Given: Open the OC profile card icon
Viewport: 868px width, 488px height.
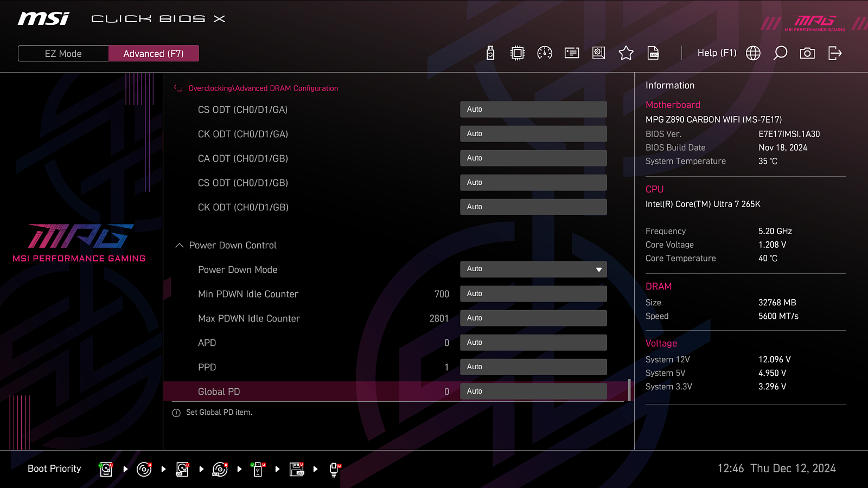Looking at the screenshot, I should 572,53.
